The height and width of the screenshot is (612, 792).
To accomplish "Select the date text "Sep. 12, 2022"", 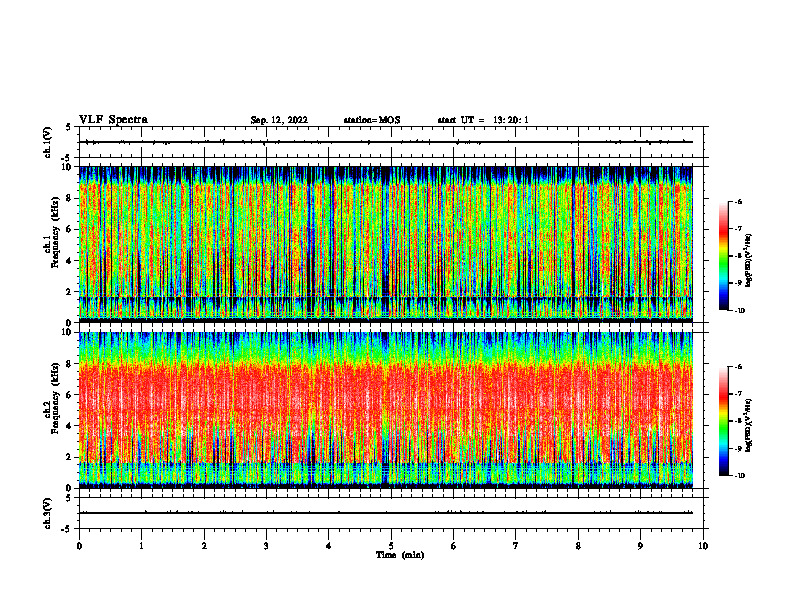I will [x=279, y=120].
